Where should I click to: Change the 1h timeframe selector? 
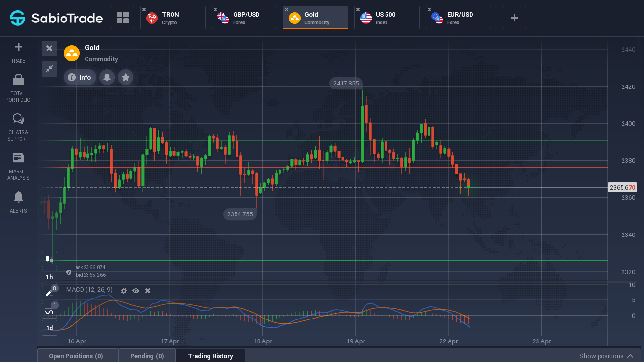[x=49, y=277]
